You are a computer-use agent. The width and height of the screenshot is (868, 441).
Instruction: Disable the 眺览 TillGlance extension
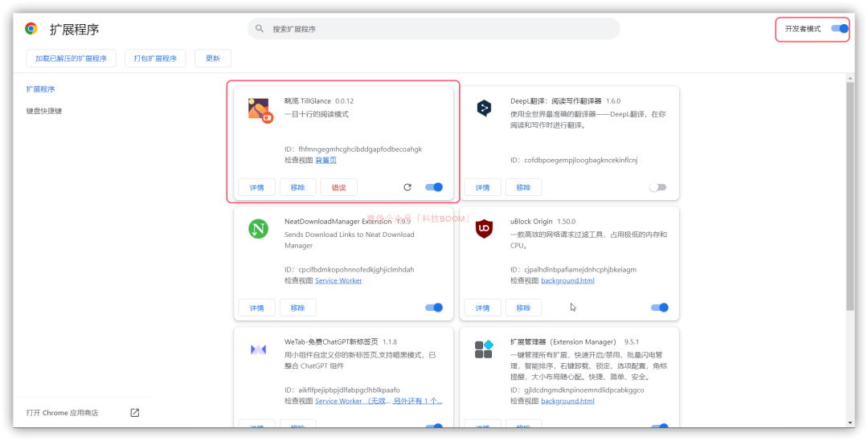pyautogui.click(x=434, y=187)
